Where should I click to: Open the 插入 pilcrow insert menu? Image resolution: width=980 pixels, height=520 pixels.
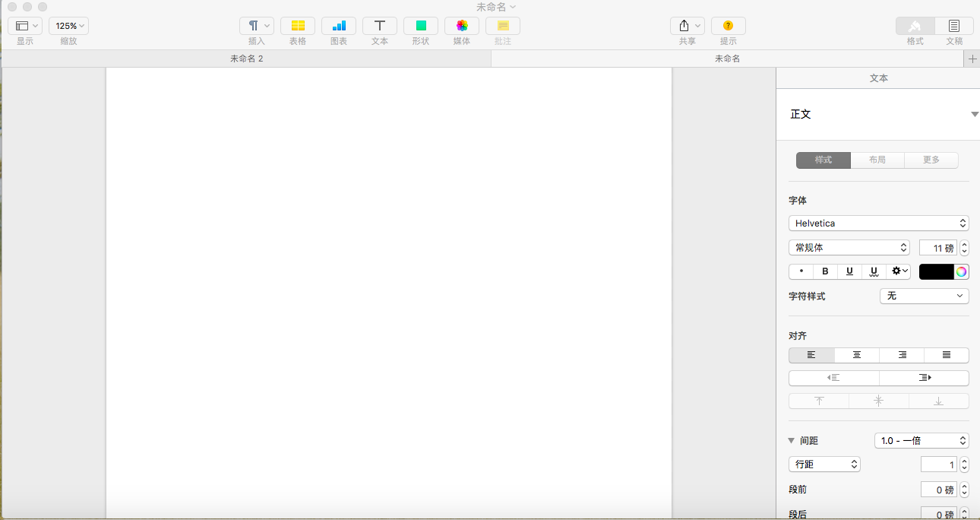point(257,26)
